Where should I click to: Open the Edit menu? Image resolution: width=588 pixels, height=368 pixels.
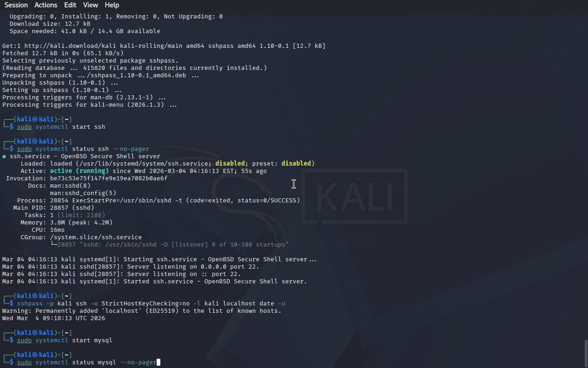tap(70, 5)
